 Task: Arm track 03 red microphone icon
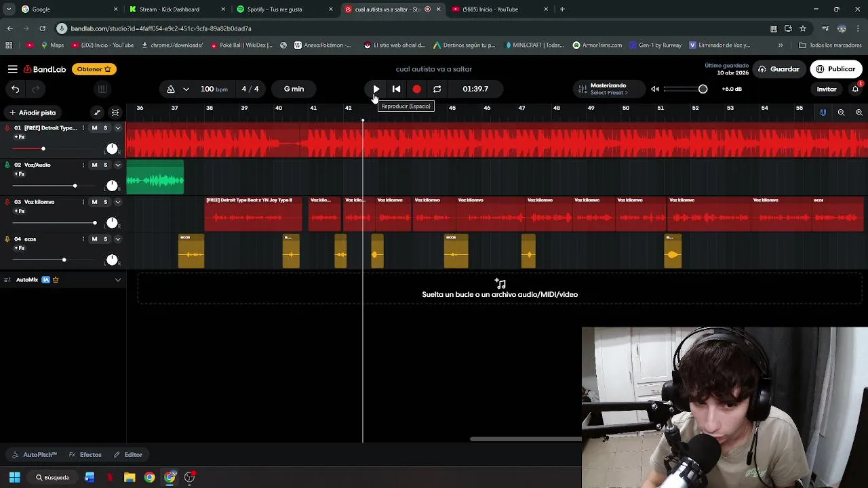pos(7,202)
